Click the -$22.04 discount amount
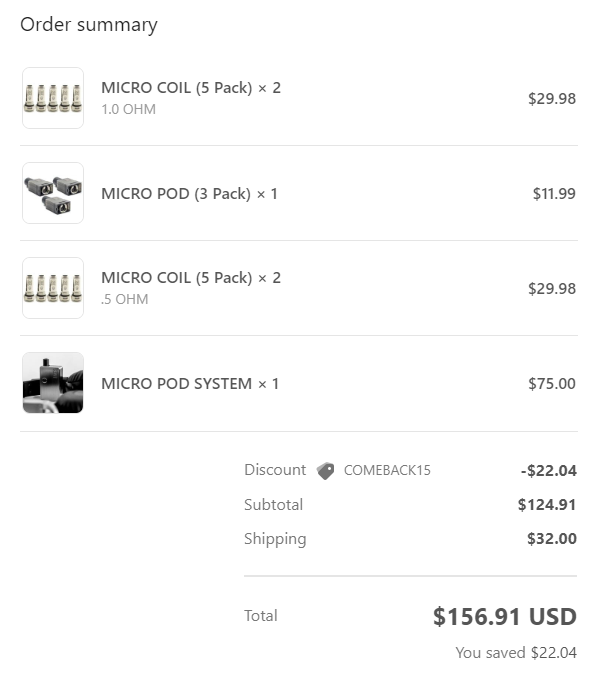The width and height of the screenshot is (615, 692). click(x=548, y=470)
